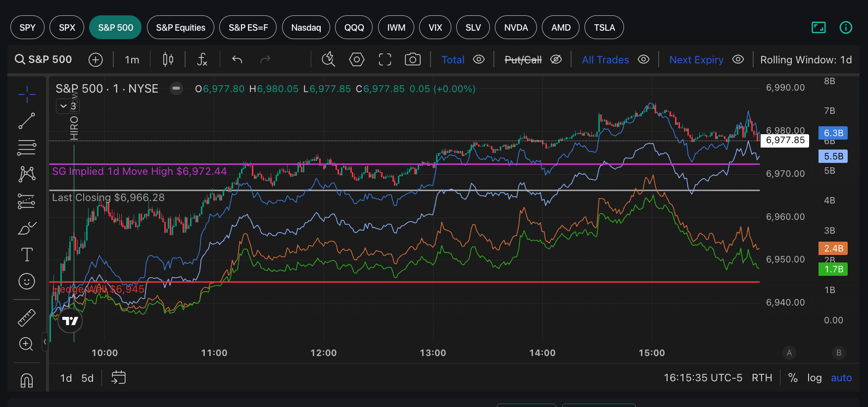Screen dimensions: 868x407
Task: Select the brush drawing tool
Action: (27, 228)
